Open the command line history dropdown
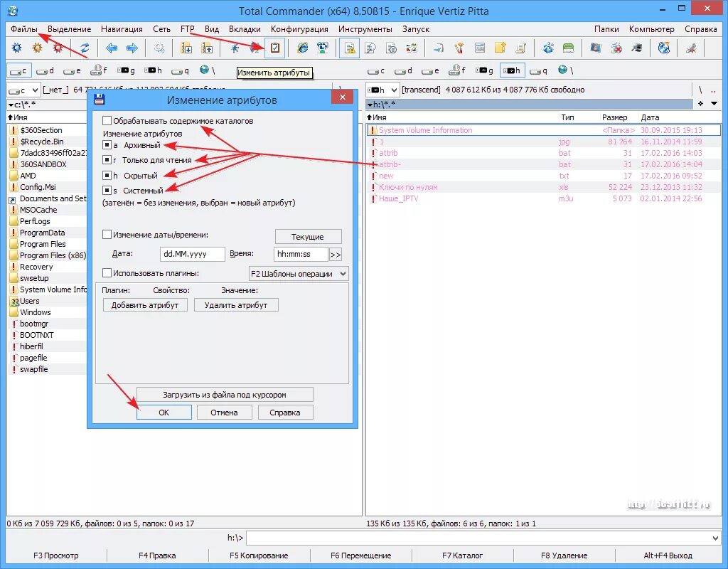This screenshot has height=569, width=728. coord(715,538)
